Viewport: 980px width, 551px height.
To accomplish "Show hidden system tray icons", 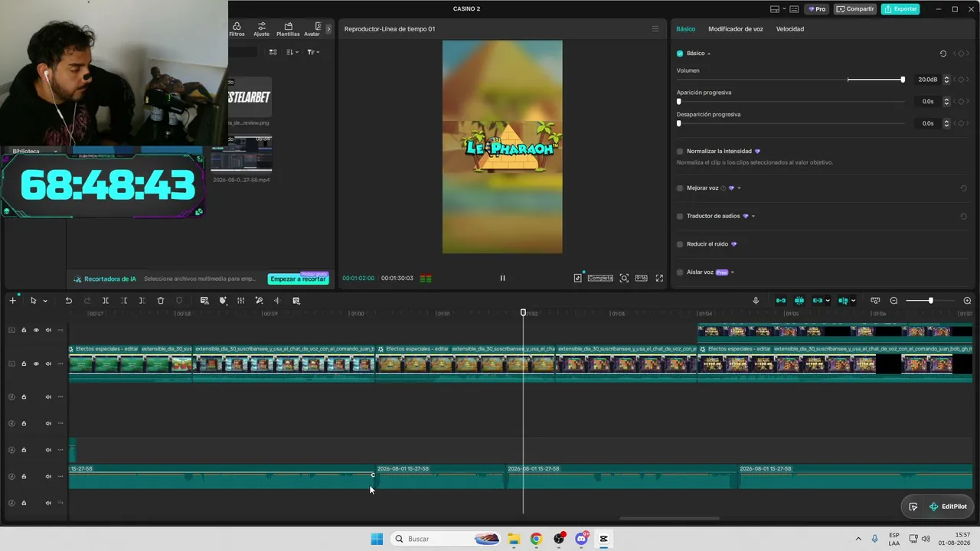I will tap(857, 539).
